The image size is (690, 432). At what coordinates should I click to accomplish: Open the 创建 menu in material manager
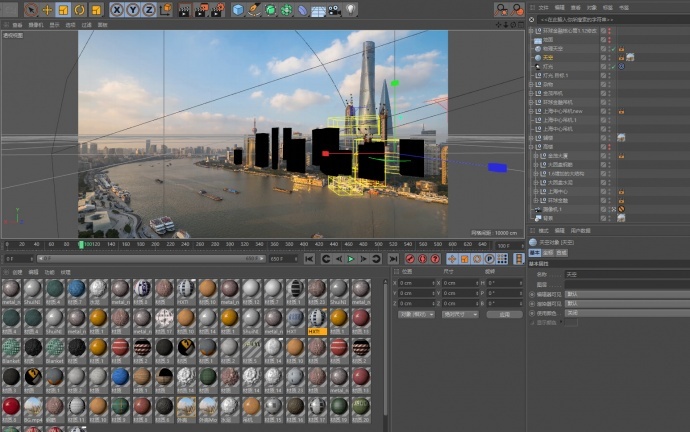pos(17,271)
